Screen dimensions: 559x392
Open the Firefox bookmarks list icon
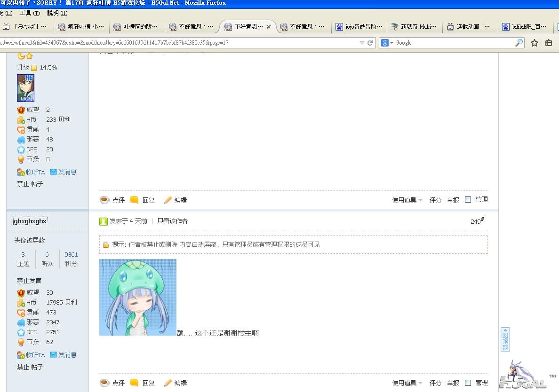549,43
